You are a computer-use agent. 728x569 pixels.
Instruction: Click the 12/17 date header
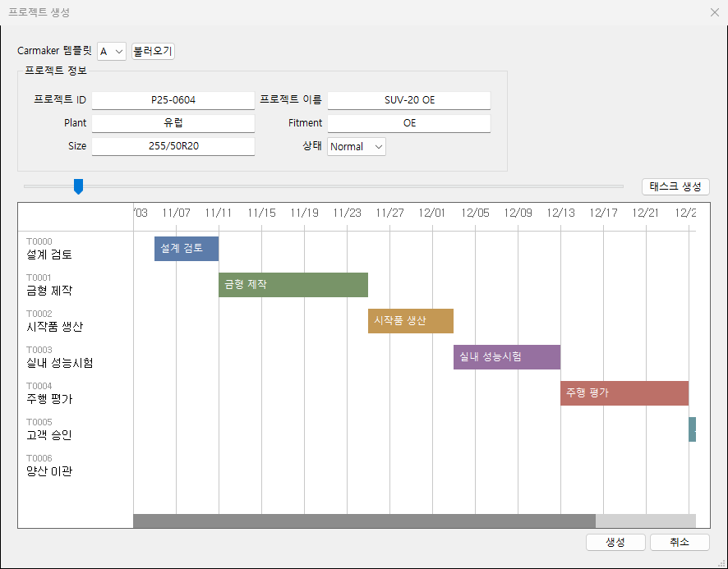(x=603, y=213)
